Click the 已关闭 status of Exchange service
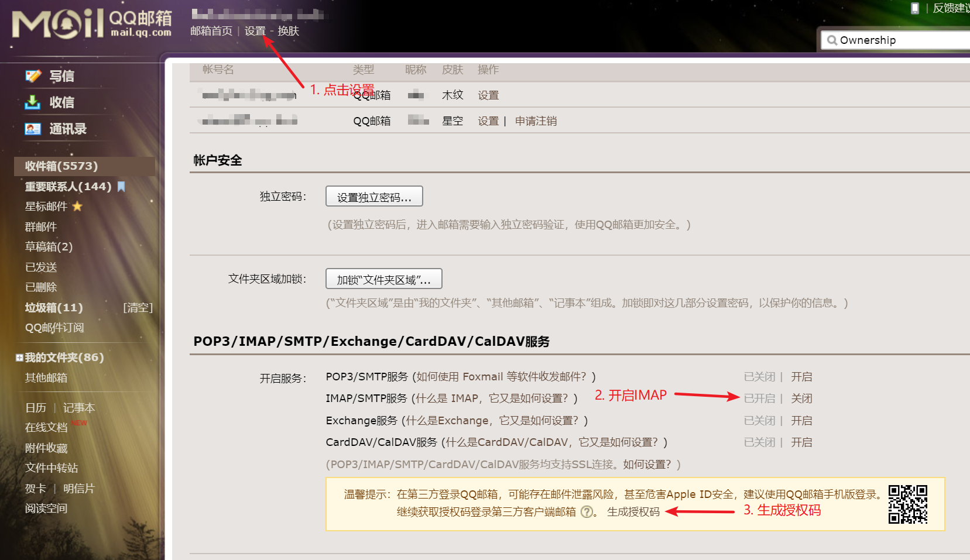Image resolution: width=970 pixels, height=560 pixels. (x=759, y=421)
